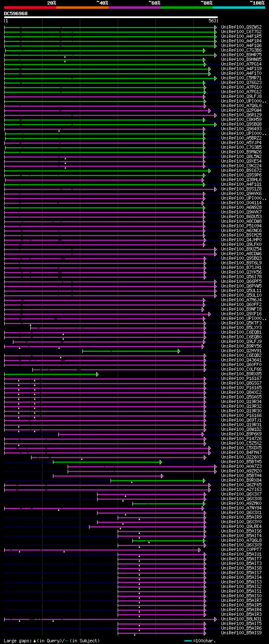Click hit label UniRef100_B5AIS9
Viewport: 269px width, 644px height.
pyautogui.click(x=241, y=633)
